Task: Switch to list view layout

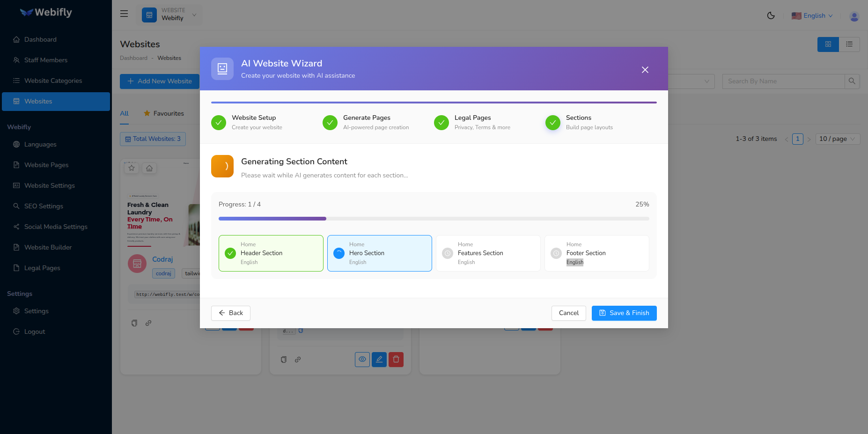Action: click(x=850, y=44)
